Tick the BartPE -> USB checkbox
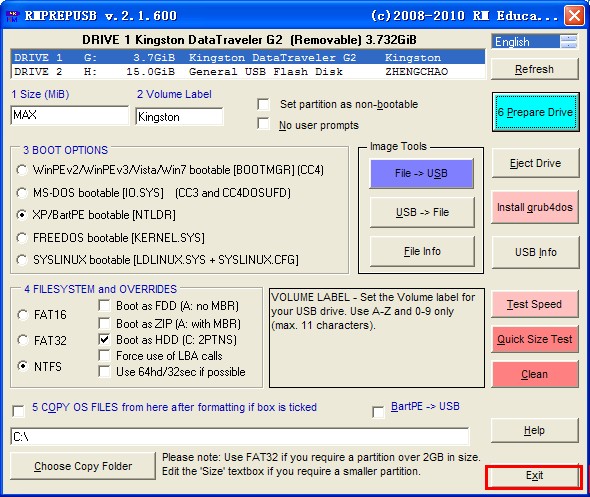 378,412
